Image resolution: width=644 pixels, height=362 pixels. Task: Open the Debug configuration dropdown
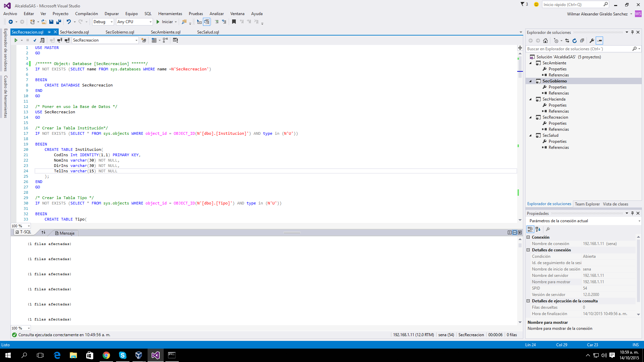click(103, 22)
